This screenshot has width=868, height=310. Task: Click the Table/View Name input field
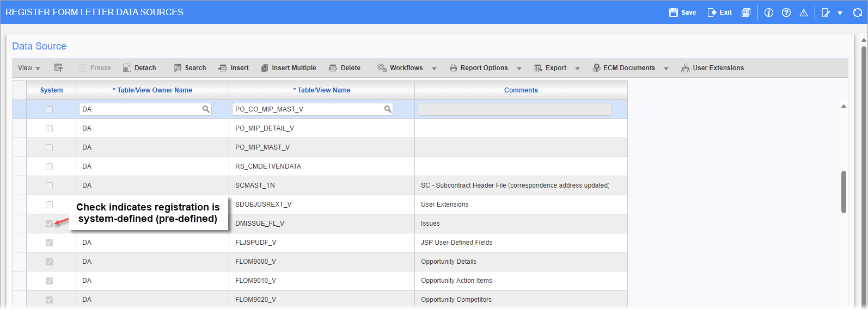pyautogui.click(x=308, y=109)
